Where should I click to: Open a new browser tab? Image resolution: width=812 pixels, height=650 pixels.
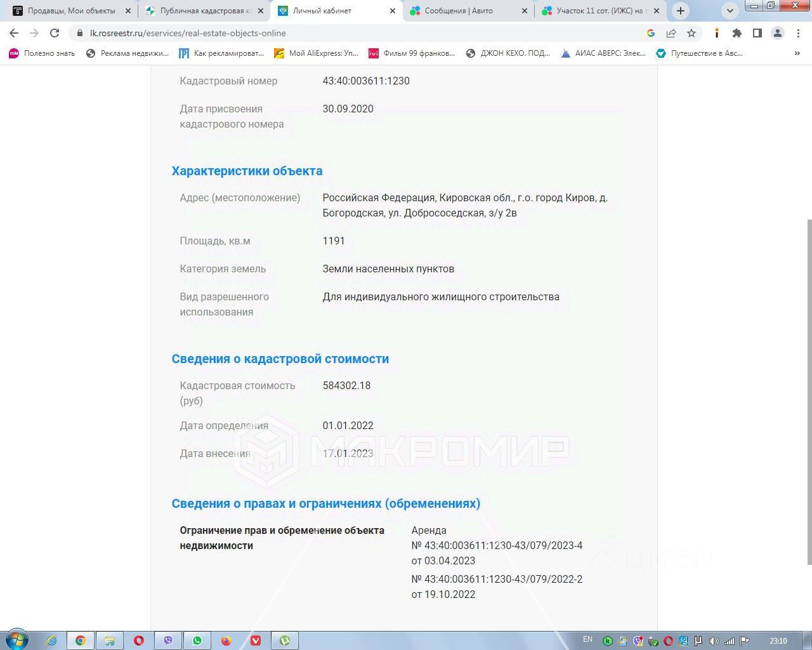681,11
